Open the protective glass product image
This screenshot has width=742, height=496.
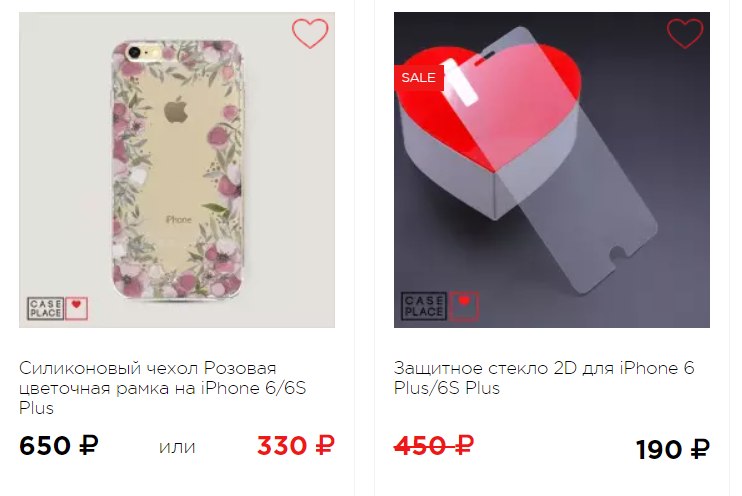[552, 170]
